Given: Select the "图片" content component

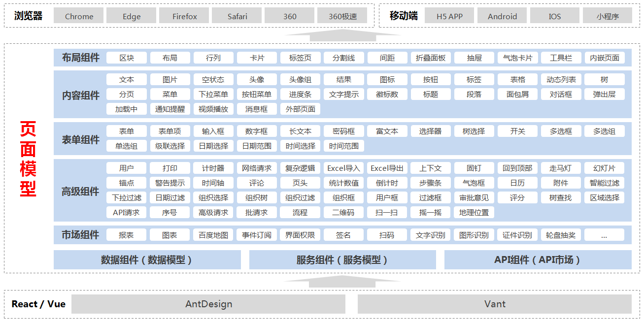Looking at the screenshot, I should 170,79.
